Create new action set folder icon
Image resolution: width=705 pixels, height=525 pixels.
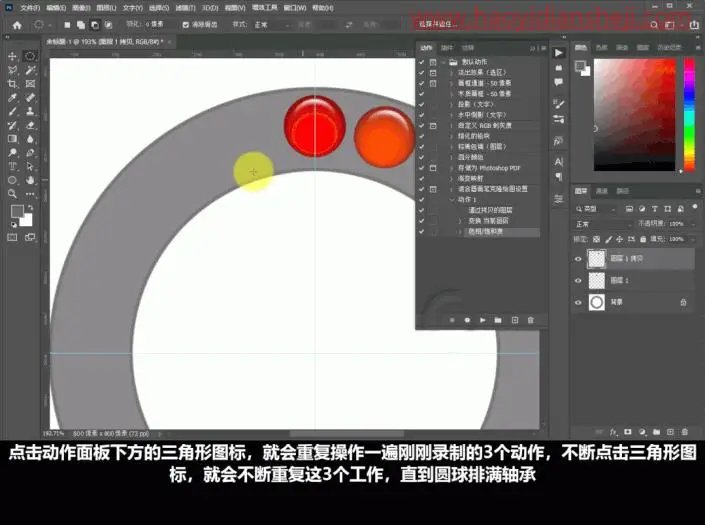pos(498,320)
